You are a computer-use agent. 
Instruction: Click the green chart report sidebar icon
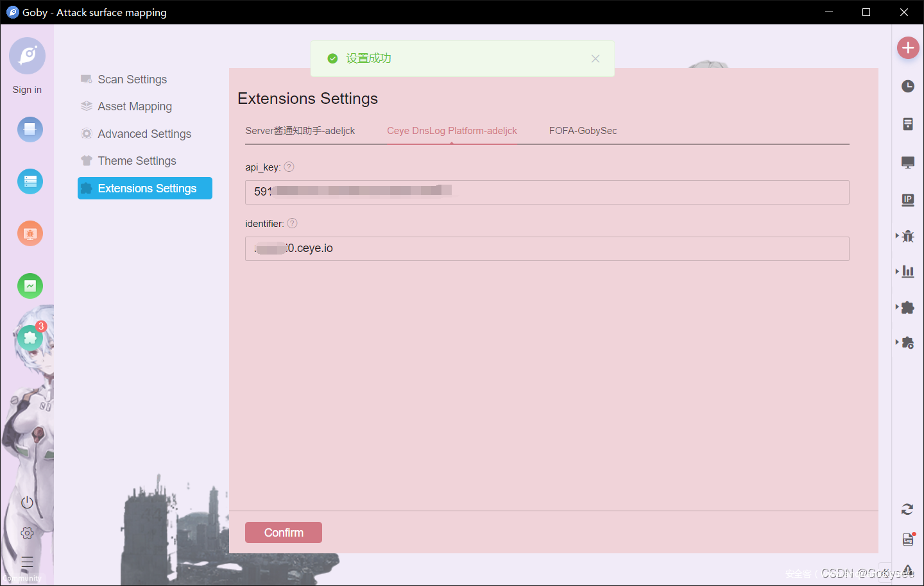pyautogui.click(x=30, y=286)
